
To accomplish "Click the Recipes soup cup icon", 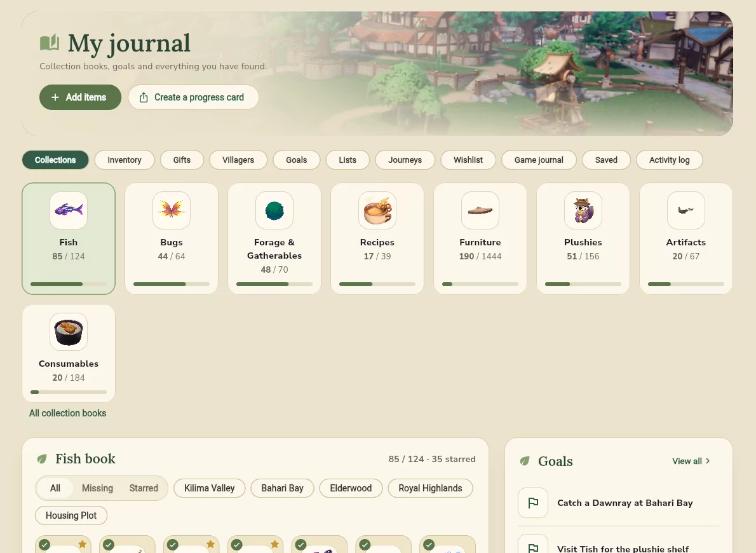I will (377, 210).
